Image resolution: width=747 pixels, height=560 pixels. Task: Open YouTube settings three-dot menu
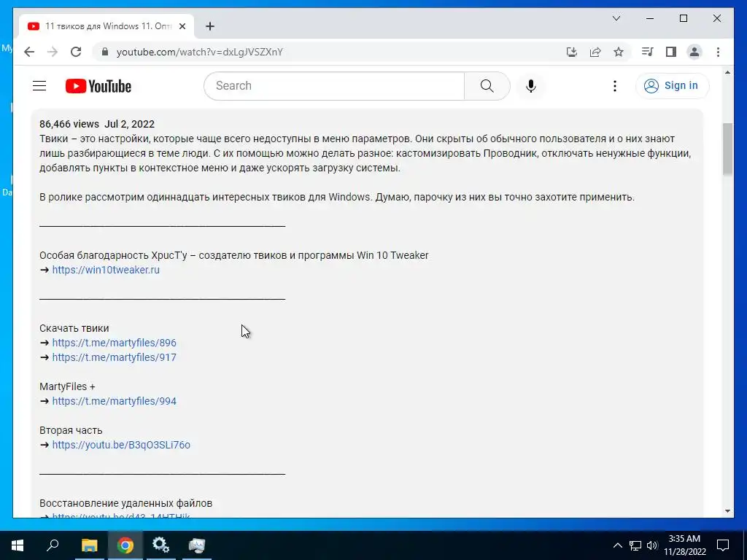click(x=614, y=86)
